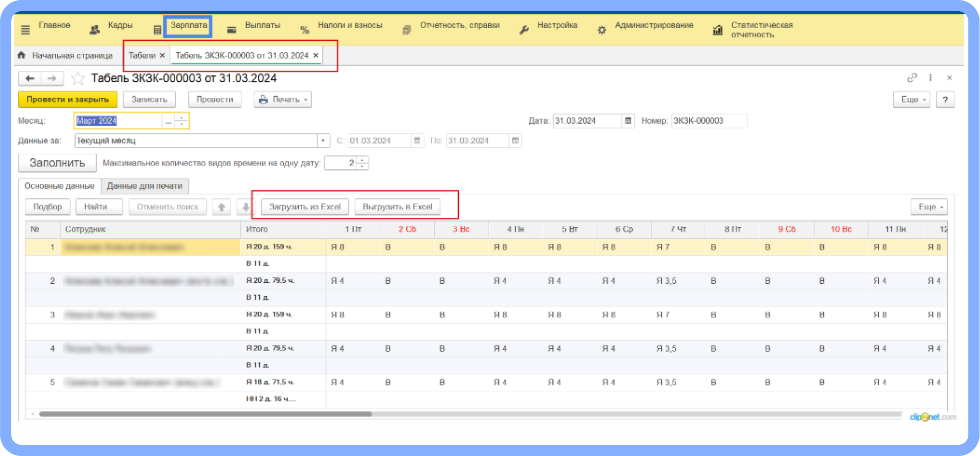Add timesheet to favorites with star icon
Screen dimensions: 980x456
click(x=78, y=78)
